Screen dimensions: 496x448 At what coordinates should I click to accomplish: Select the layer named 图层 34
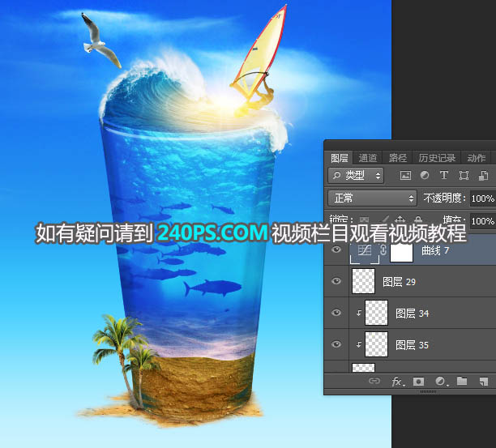pyautogui.click(x=412, y=314)
